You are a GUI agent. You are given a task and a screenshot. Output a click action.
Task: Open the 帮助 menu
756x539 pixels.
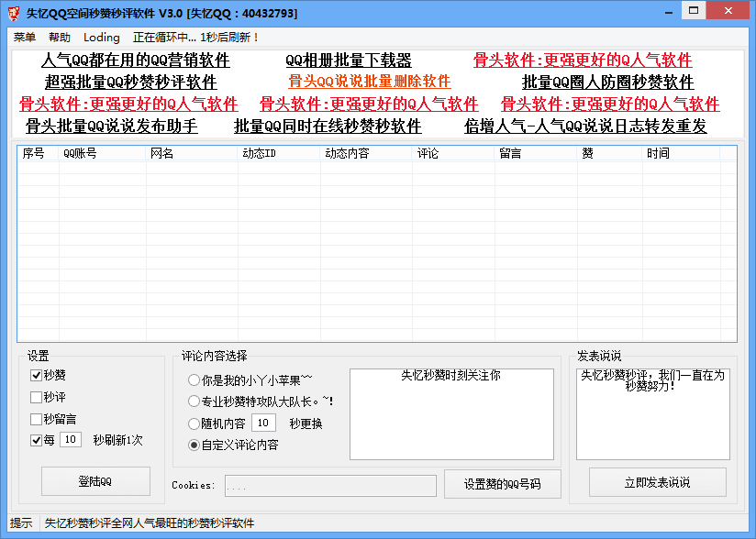[x=60, y=37]
